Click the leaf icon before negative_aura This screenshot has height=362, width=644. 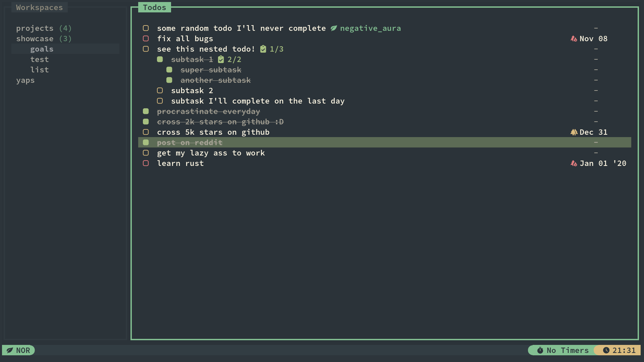pyautogui.click(x=333, y=28)
